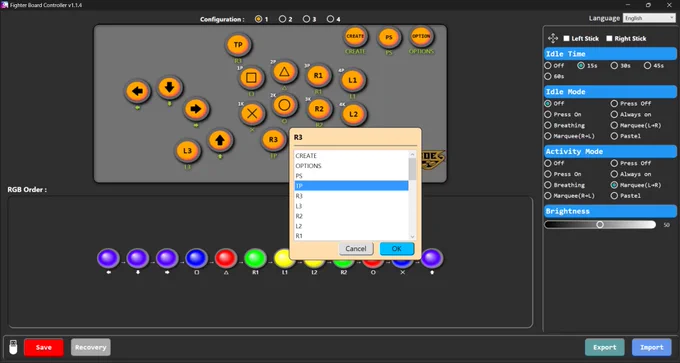Select the down arrow direction button in the layout

tap(170, 88)
